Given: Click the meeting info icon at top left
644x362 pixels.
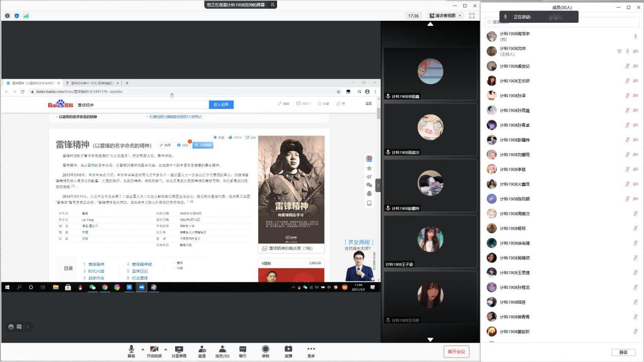Looking at the screenshot, I should (x=8, y=16).
